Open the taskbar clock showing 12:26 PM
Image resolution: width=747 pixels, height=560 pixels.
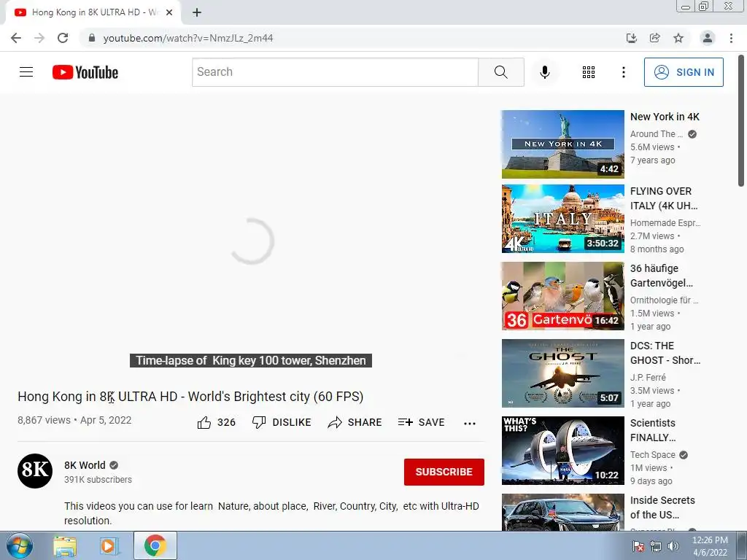[710, 546]
